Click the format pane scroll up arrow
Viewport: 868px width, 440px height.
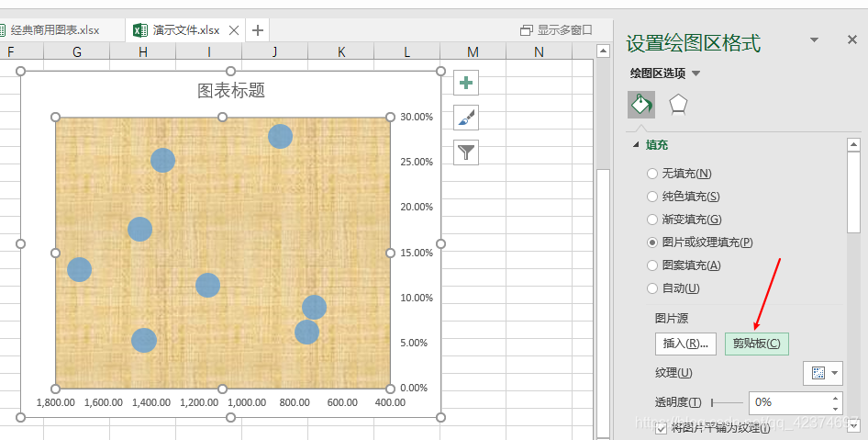click(x=853, y=145)
